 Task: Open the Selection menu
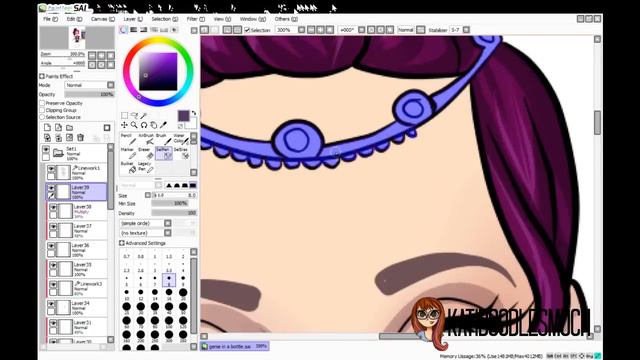164,19
